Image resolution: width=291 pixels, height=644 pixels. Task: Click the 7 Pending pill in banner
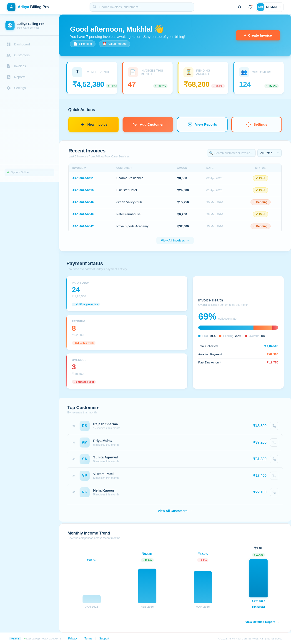click(x=83, y=44)
